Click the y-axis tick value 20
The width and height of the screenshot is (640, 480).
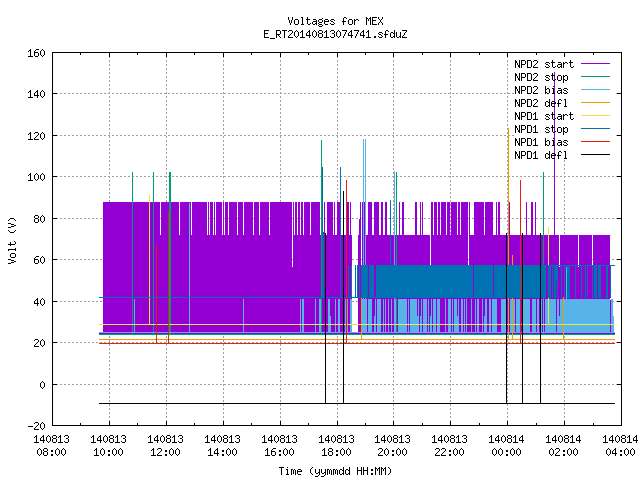coord(39,343)
